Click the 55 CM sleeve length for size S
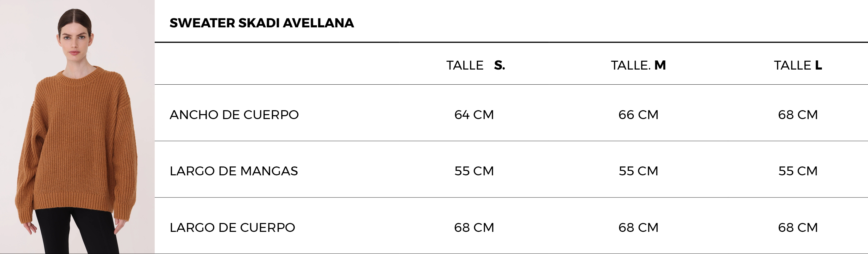Screen dimensions: 868x254 click(x=474, y=171)
